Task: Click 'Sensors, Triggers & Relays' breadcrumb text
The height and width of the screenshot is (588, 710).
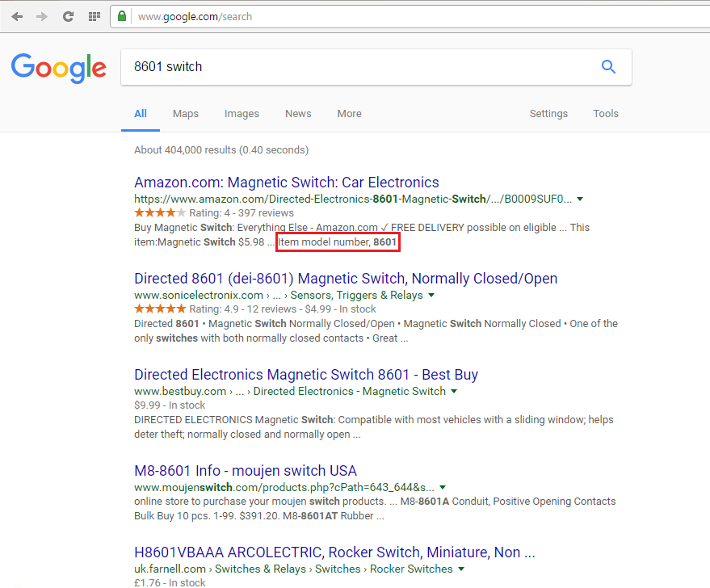Action: point(356,295)
